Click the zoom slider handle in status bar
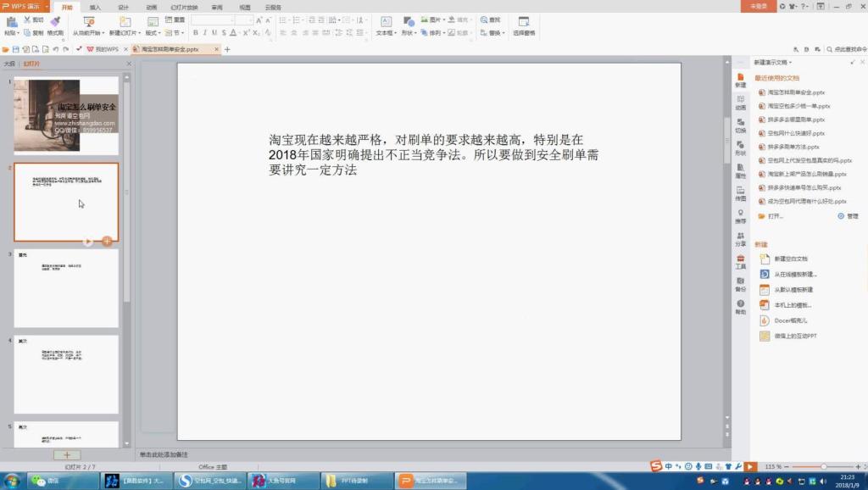 tap(823, 467)
